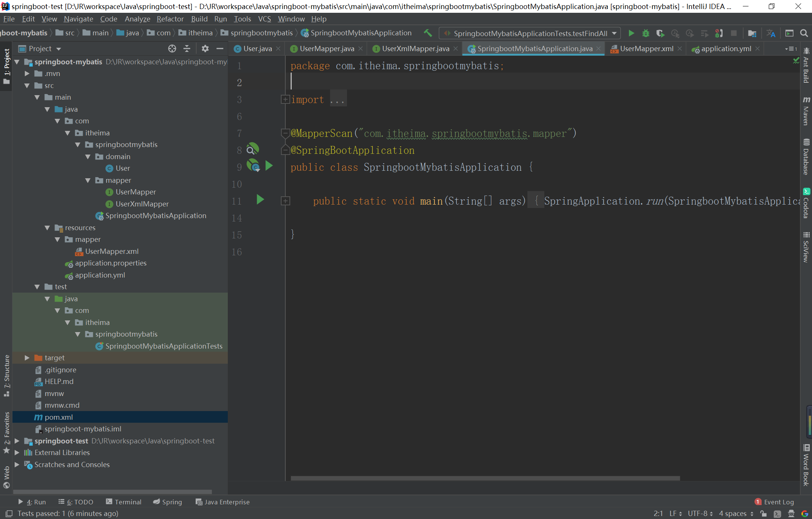
Task: Open the 4: Run tool window
Action: pos(32,502)
